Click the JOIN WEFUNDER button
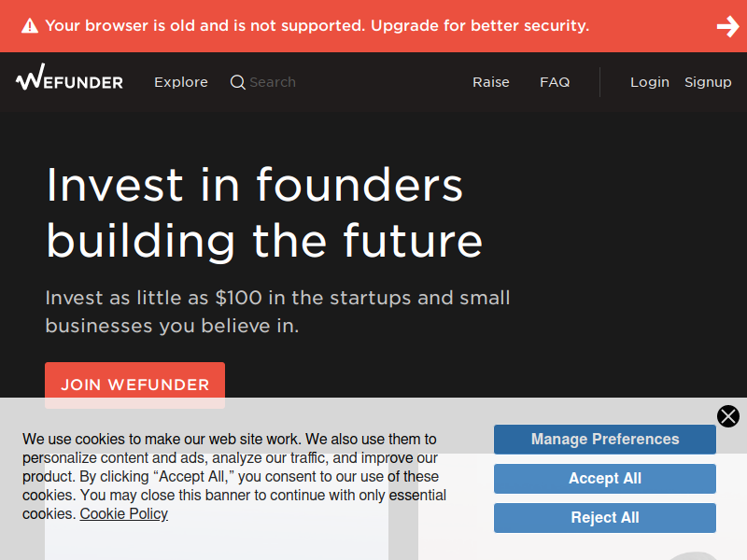Screen dimensions: 747x560 point(134,385)
